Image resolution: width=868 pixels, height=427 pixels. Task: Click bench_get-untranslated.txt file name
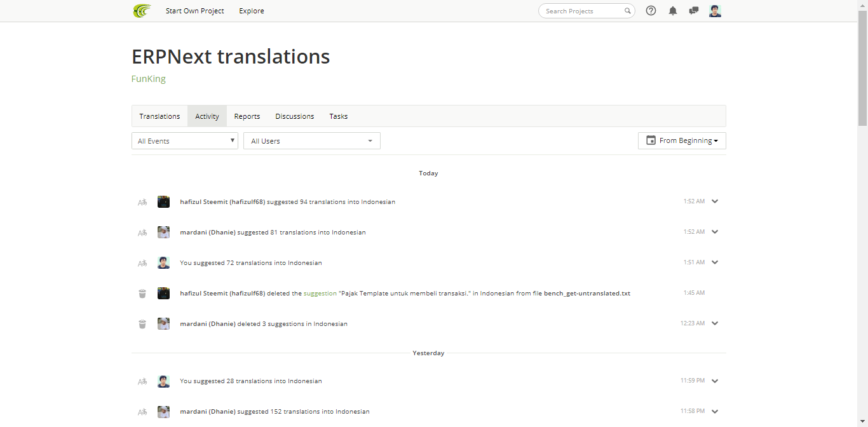click(587, 294)
